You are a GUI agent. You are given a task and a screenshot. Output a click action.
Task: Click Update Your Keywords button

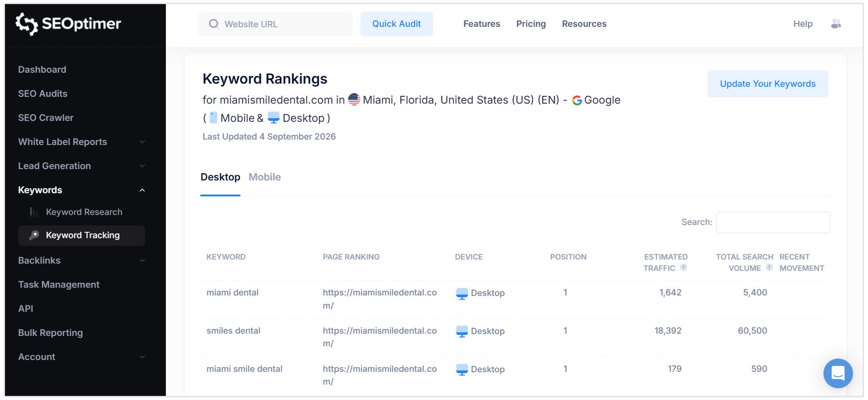tap(768, 84)
